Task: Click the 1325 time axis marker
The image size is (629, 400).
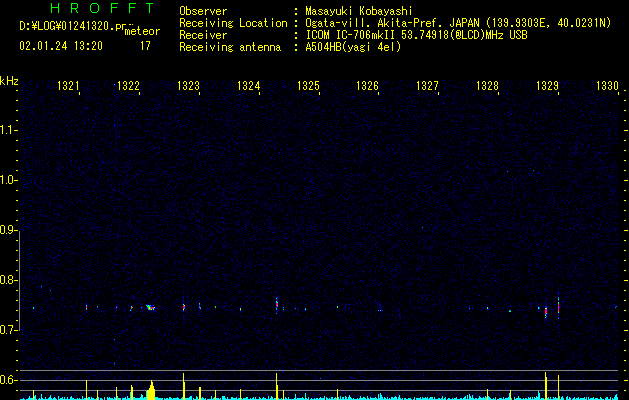Action: tap(308, 85)
